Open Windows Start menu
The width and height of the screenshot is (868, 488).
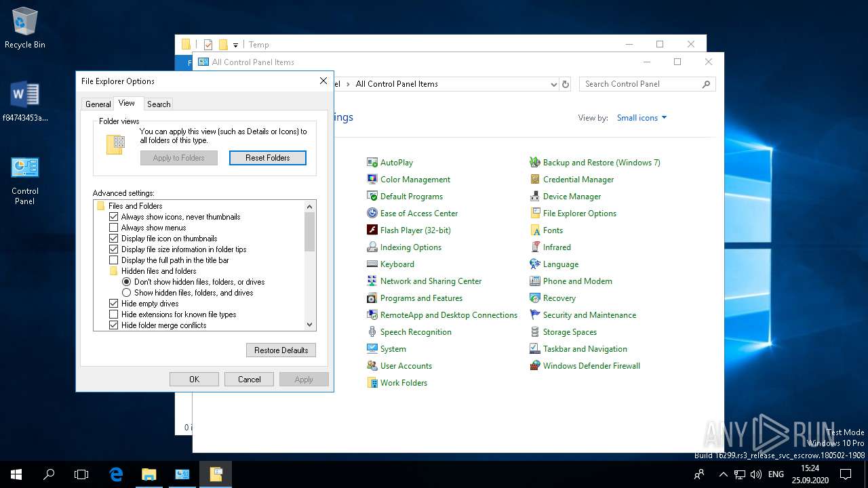coord(16,474)
